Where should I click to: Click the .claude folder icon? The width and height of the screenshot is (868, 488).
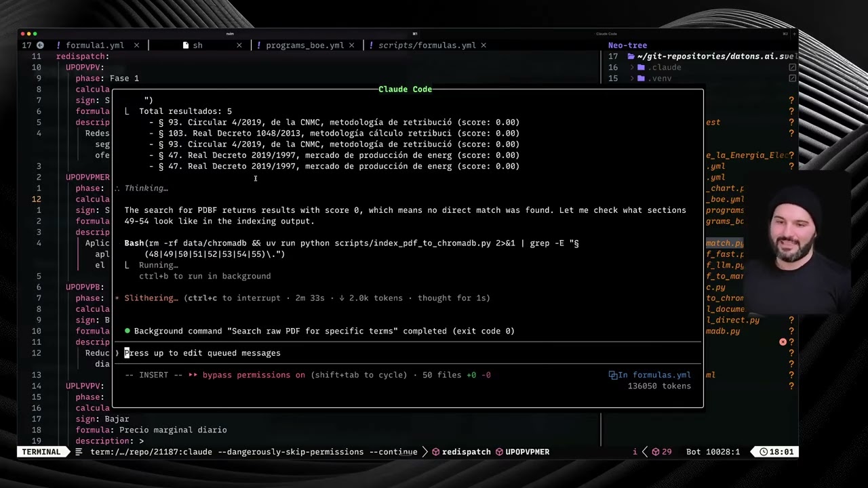(642, 68)
